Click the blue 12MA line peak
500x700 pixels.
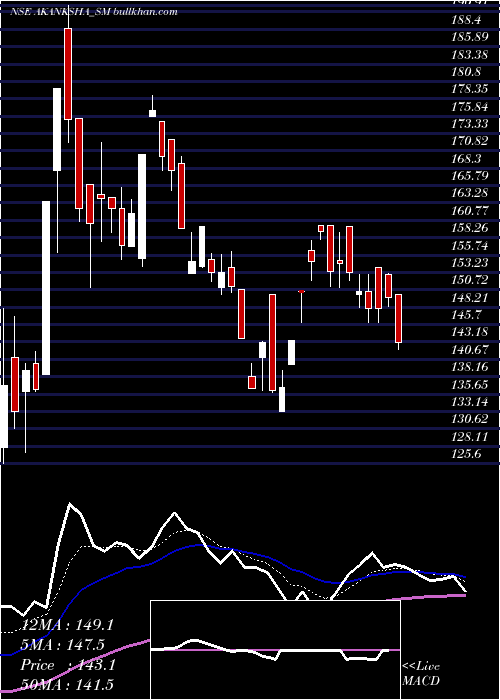pyautogui.click(x=199, y=545)
